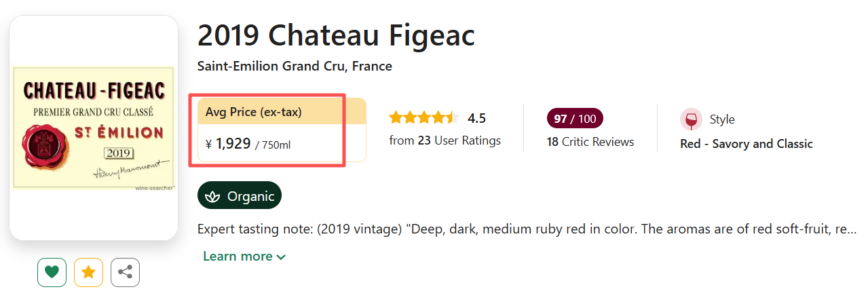Click the 2019 Chateau Figeac title

(336, 35)
